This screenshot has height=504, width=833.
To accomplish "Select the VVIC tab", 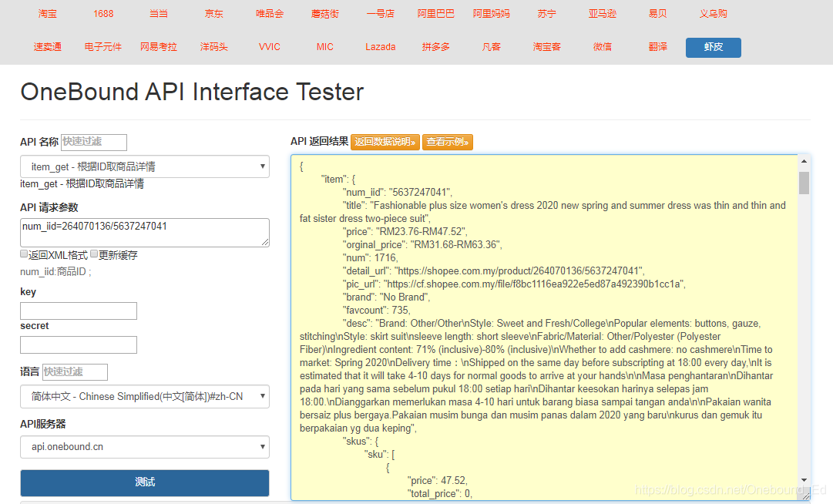I will (270, 47).
